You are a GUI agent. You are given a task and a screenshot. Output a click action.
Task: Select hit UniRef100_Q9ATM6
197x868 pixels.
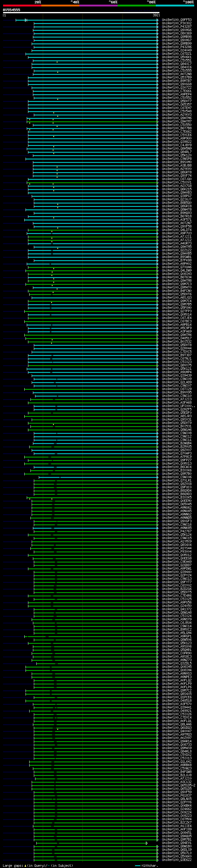tap(177, 118)
